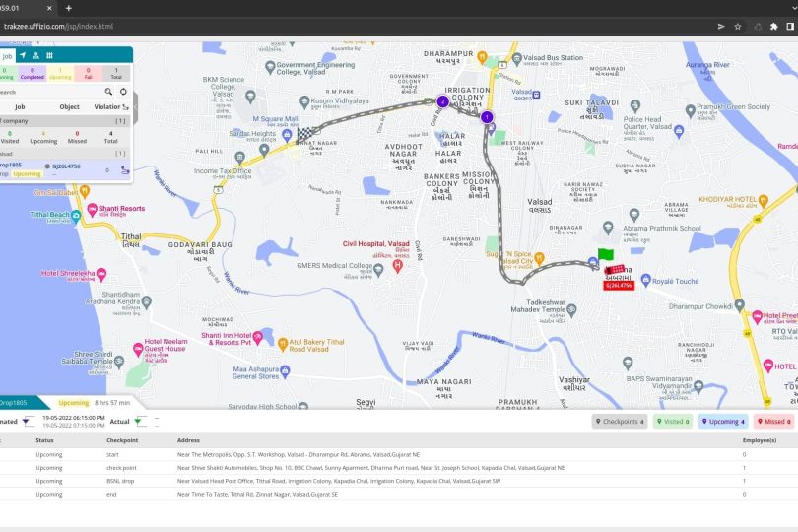The height and width of the screenshot is (532, 798).
Task: Click the search magnifier icon
Action: 109,92
